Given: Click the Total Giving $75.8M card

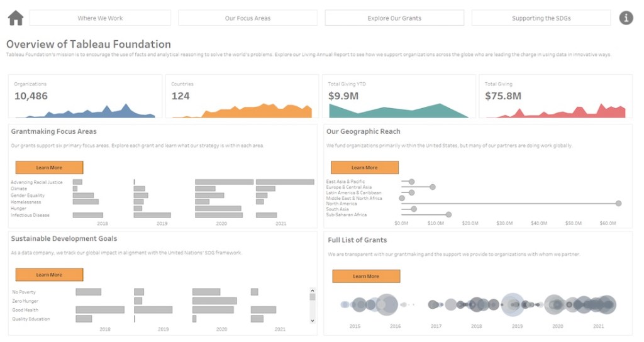Looking at the screenshot, I should click(555, 96).
